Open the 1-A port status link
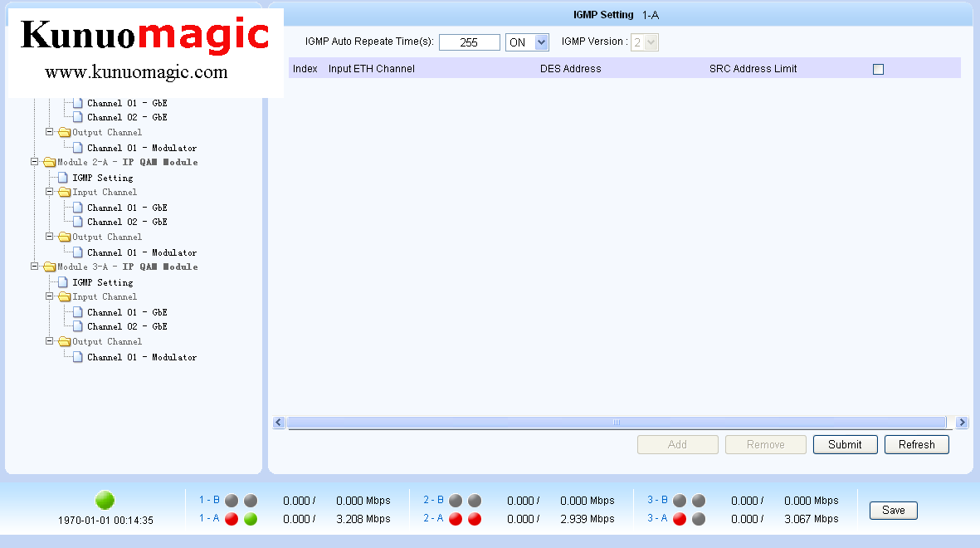Image resolution: width=980 pixels, height=548 pixels. [209, 518]
